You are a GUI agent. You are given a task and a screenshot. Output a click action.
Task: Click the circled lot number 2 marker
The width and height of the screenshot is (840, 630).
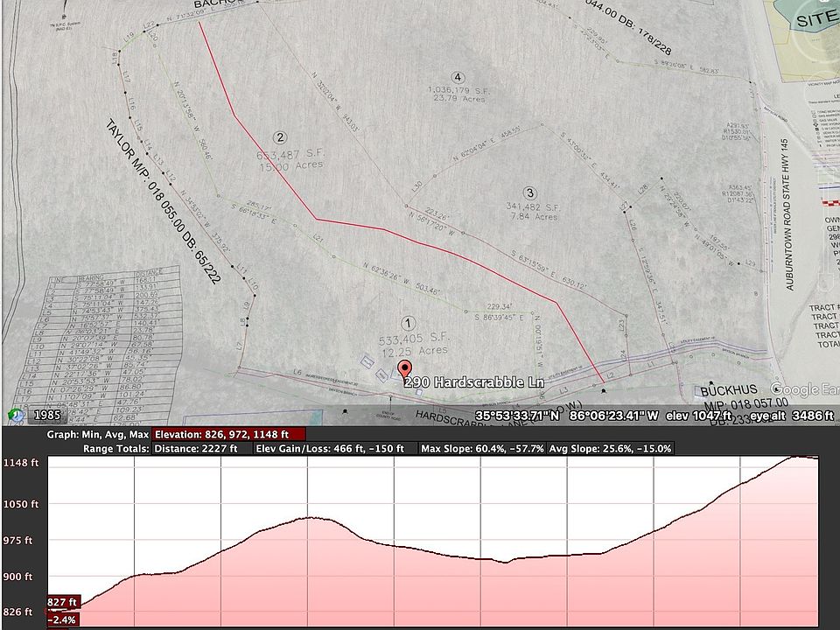point(280,136)
